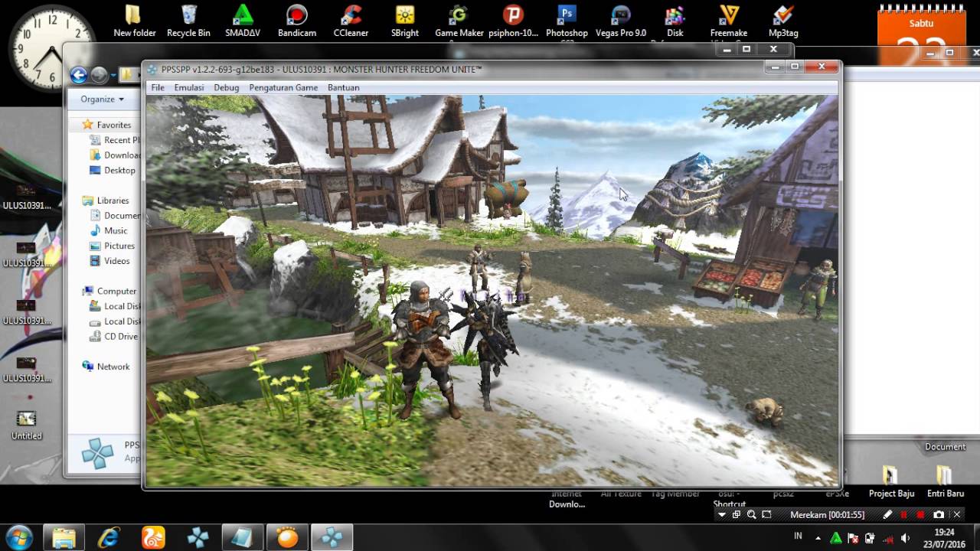The height and width of the screenshot is (551, 980).
Task: Open the Entri Baru folder icon
Action: point(946,482)
